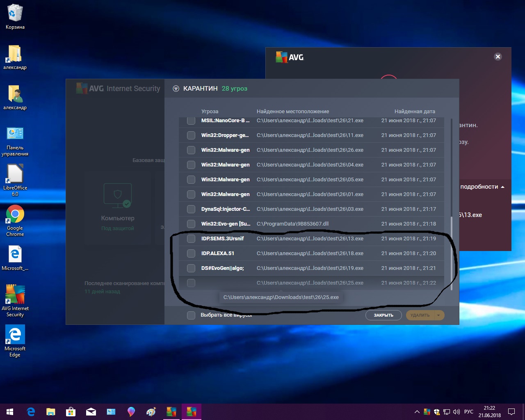Check the DynaSql:Injector-C threat checkbox

coord(191,209)
